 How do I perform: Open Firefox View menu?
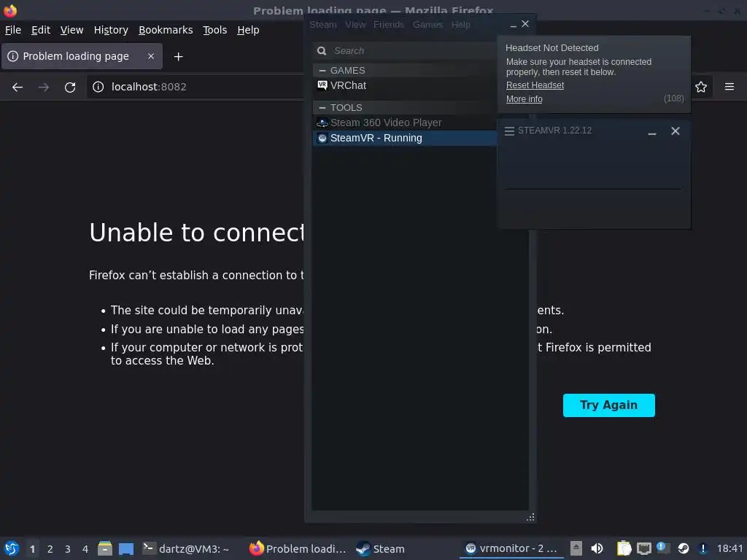tap(71, 30)
